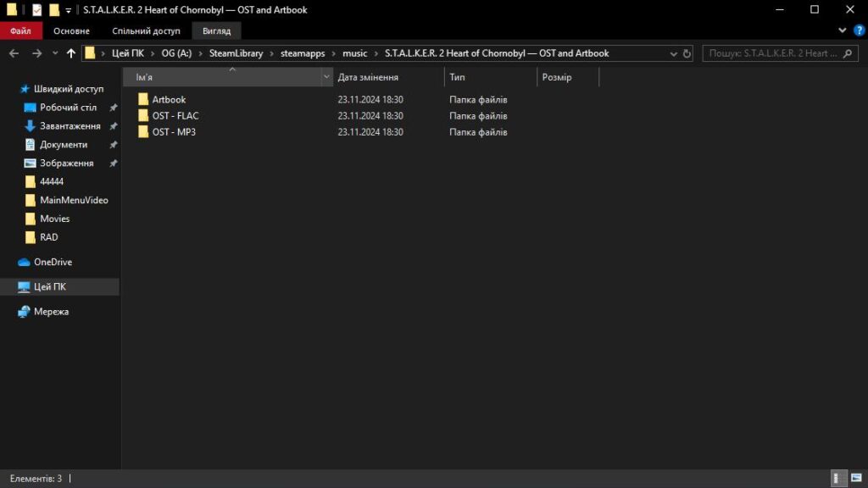Go up one folder level arrow
Screen dimensions: 868x488
click(x=71, y=53)
